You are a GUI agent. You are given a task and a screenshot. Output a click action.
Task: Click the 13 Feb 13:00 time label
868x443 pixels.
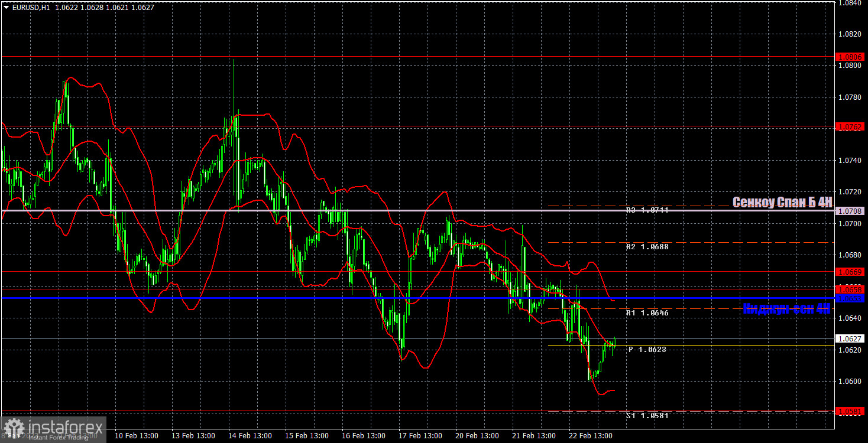(193, 436)
